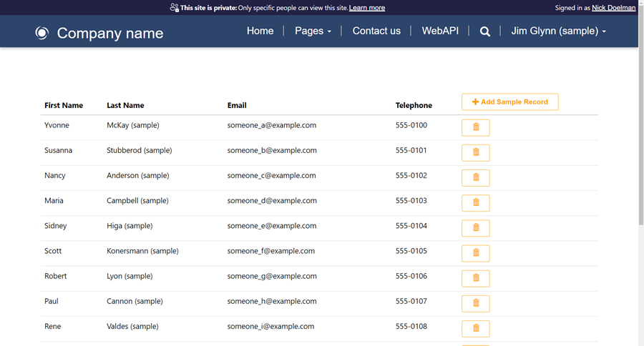Click last name McKay (sample)

(x=133, y=125)
